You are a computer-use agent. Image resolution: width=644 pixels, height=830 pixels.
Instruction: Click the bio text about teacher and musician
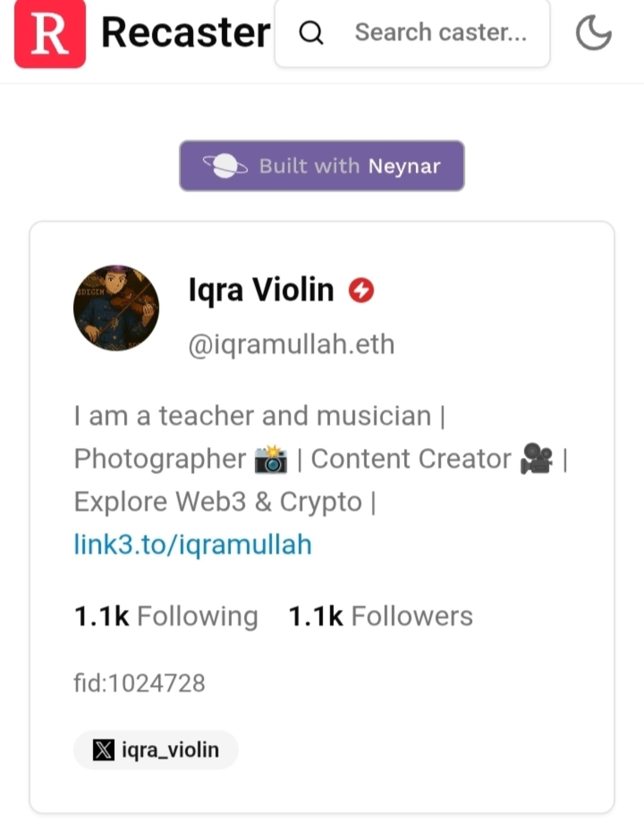click(259, 416)
